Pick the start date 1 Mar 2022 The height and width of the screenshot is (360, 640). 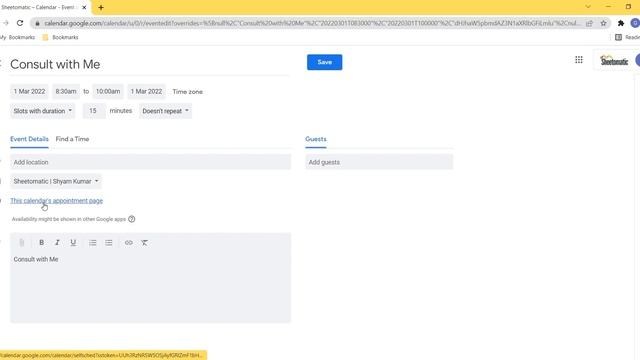coord(29,91)
